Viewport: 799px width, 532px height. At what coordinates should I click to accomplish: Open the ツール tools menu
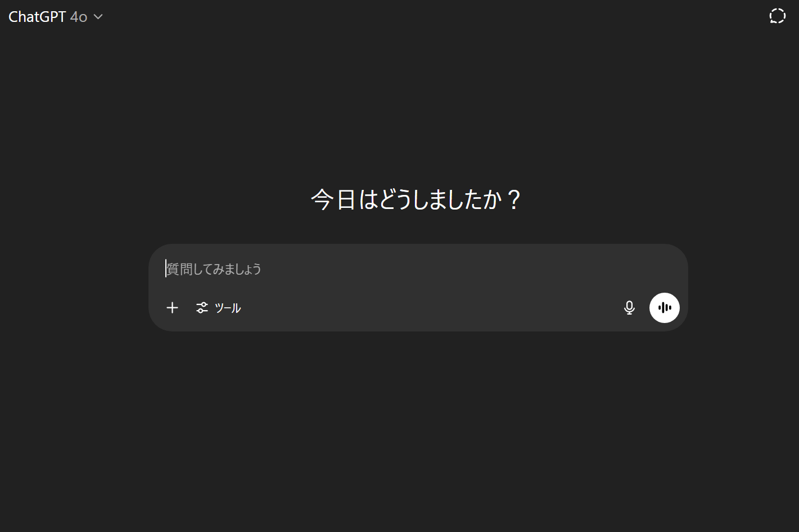tap(218, 308)
